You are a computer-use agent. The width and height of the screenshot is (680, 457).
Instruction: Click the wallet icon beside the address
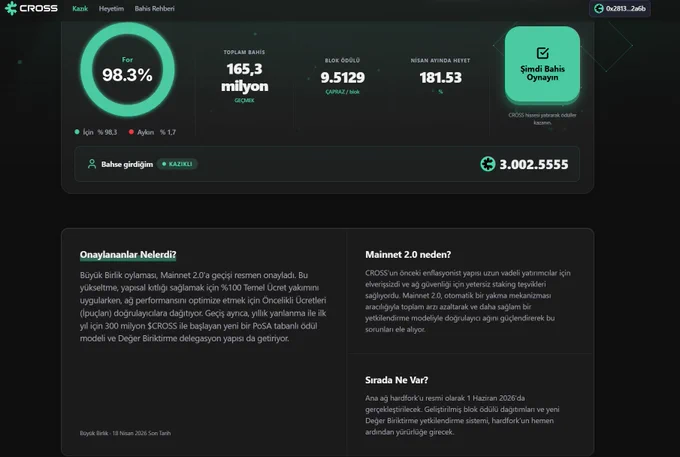599,9
